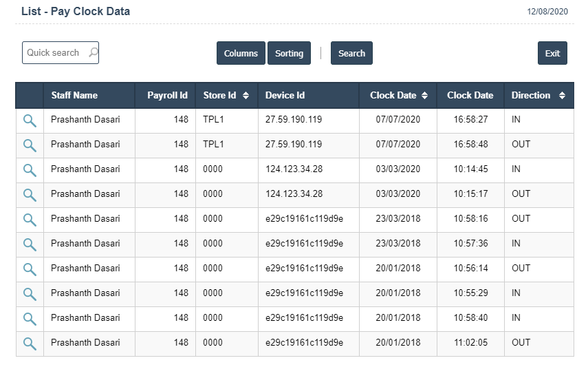
Task: Open magnifier for the 10:56:14 row
Action: click(30, 269)
